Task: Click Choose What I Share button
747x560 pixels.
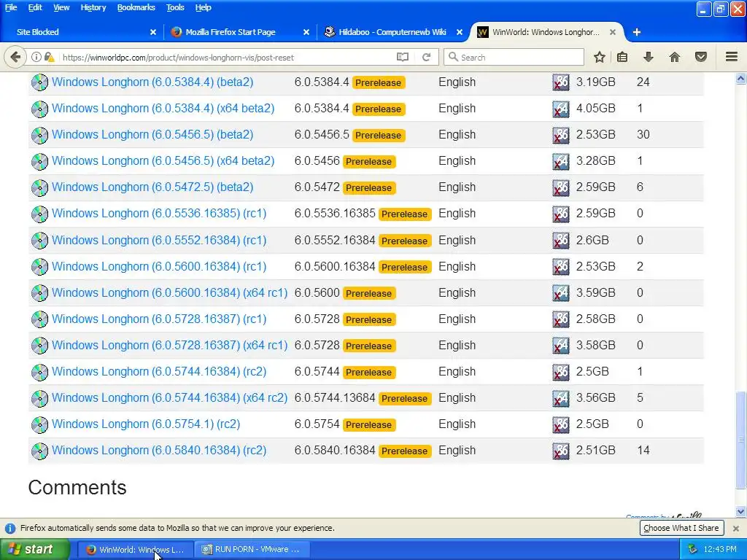Action: 681,528
